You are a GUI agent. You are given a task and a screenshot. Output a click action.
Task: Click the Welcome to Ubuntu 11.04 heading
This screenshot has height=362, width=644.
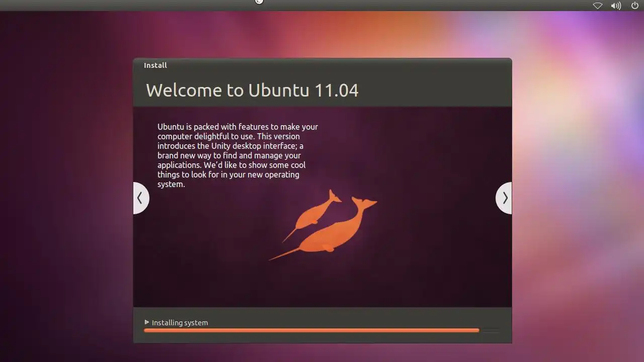click(x=252, y=90)
